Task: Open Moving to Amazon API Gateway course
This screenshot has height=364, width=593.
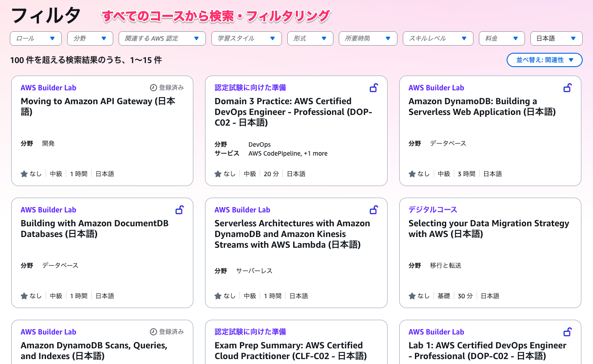Action: 98,106
